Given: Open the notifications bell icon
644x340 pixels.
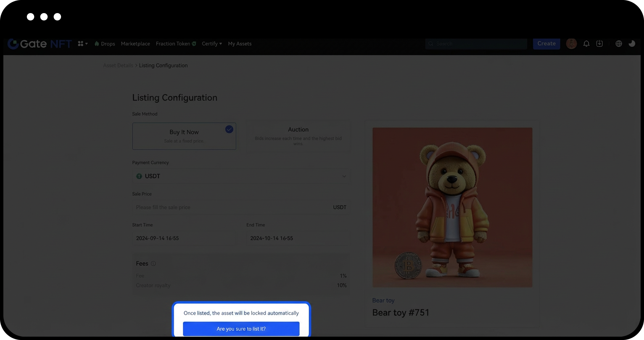Looking at the screenshot, I should 586,44.
